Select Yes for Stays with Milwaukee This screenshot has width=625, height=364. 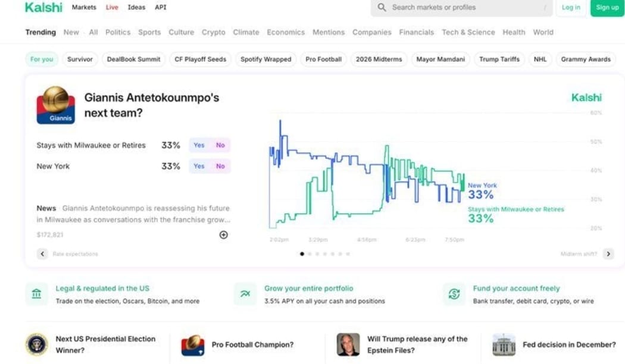199,145
